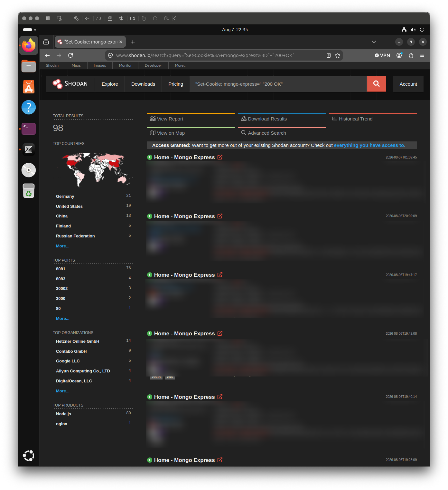Expand more countries with More link
Image resolution: width=448 pixels, height=490 pixels.
63,246
